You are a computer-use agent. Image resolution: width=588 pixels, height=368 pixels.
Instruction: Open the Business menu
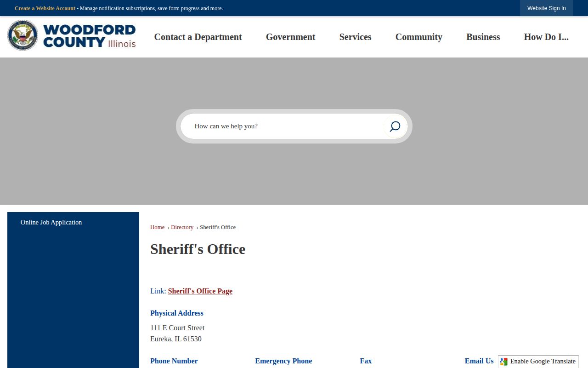pos(483,37)
